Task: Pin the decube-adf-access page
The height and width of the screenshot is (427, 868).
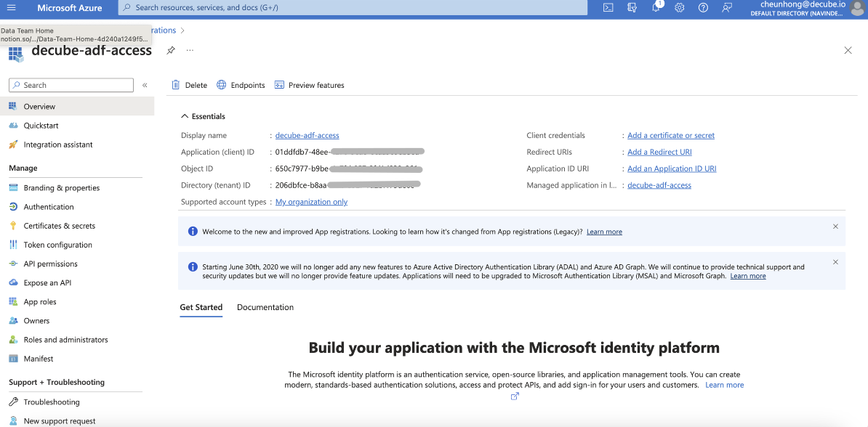Action: tap(171, 50)
